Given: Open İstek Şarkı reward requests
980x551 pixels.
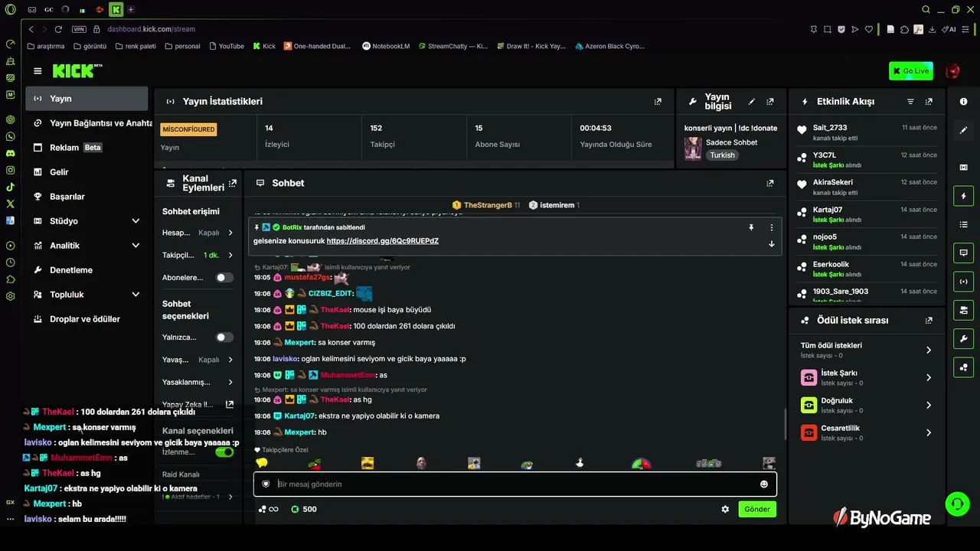Looking at the screenshot, I should point(866,377).
